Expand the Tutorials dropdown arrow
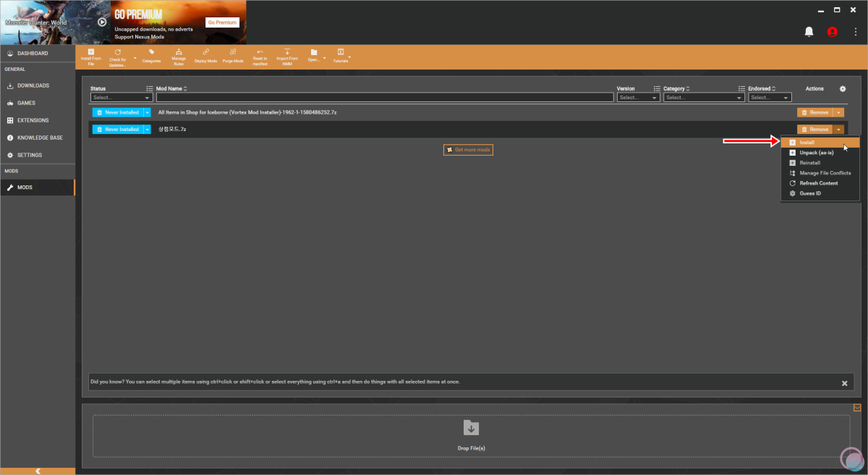 [349, 57]
